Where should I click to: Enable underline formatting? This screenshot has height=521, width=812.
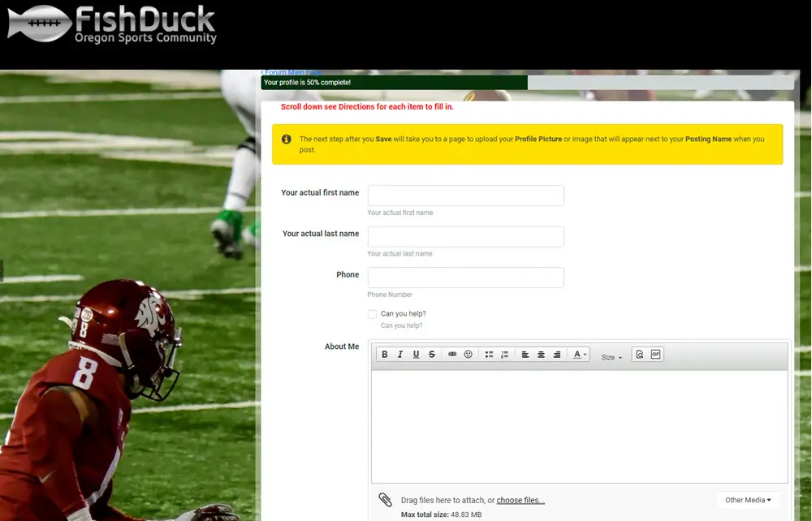tap(415, 354)
